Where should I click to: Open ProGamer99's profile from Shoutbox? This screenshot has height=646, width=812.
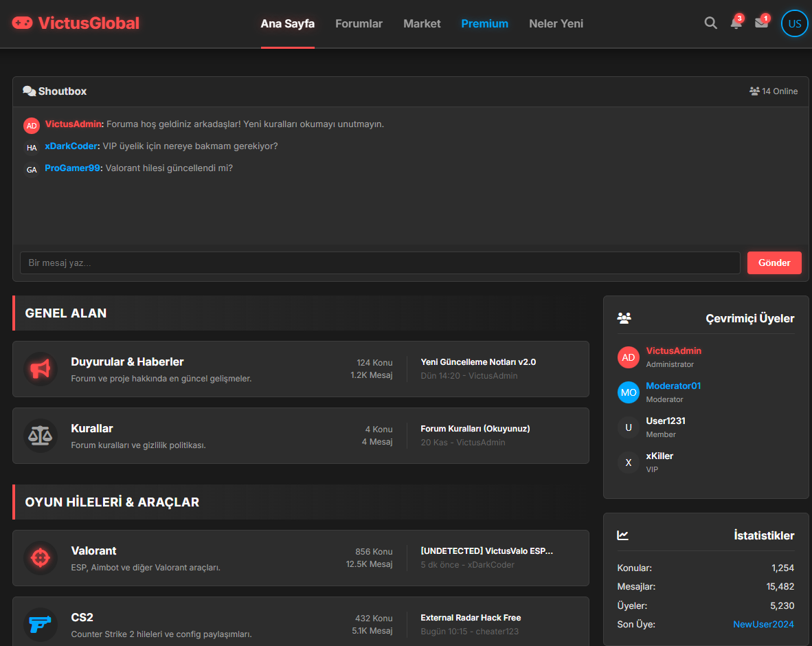(73, 168)
